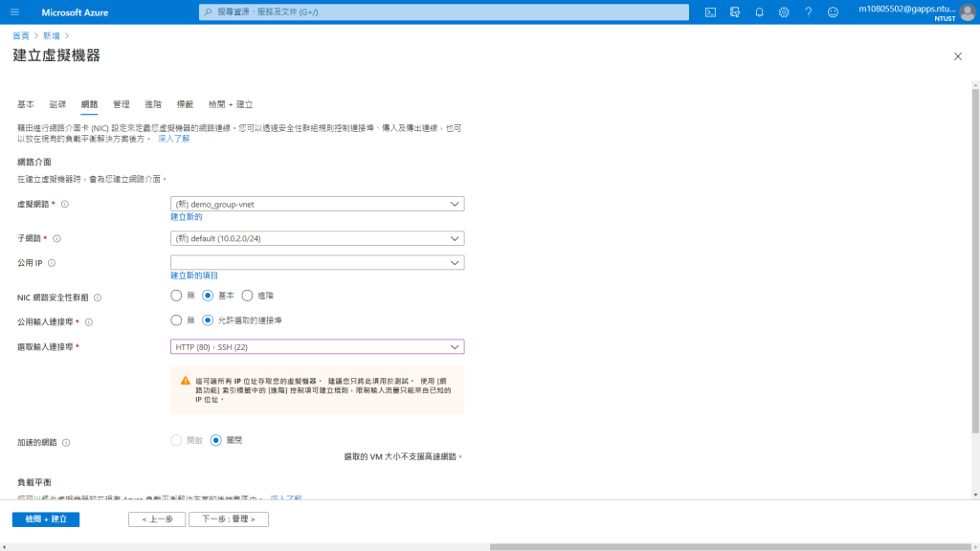Click 建立新的項目 link under public IP
Image resolution: width=980 pixels, height=551 pixels.
click(x=194, y=275)
